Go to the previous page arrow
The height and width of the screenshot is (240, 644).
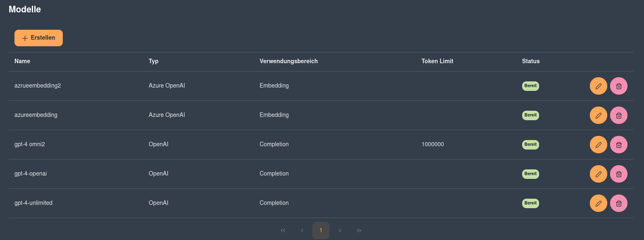pos(302,230)
